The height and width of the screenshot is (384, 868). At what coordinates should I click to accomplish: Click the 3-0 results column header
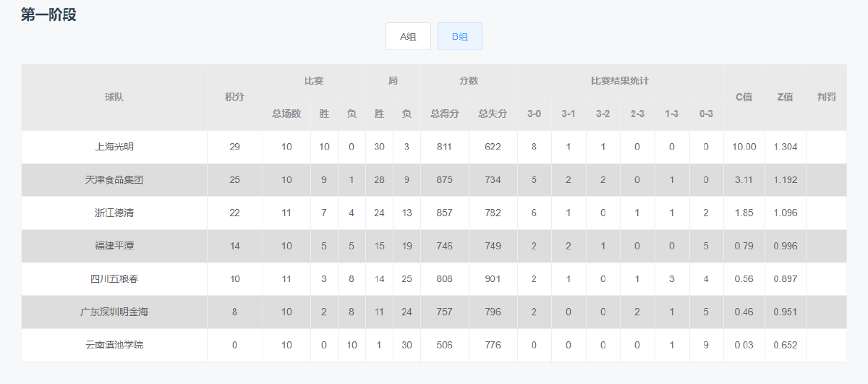pyautogui.click(x=535, y=114)
